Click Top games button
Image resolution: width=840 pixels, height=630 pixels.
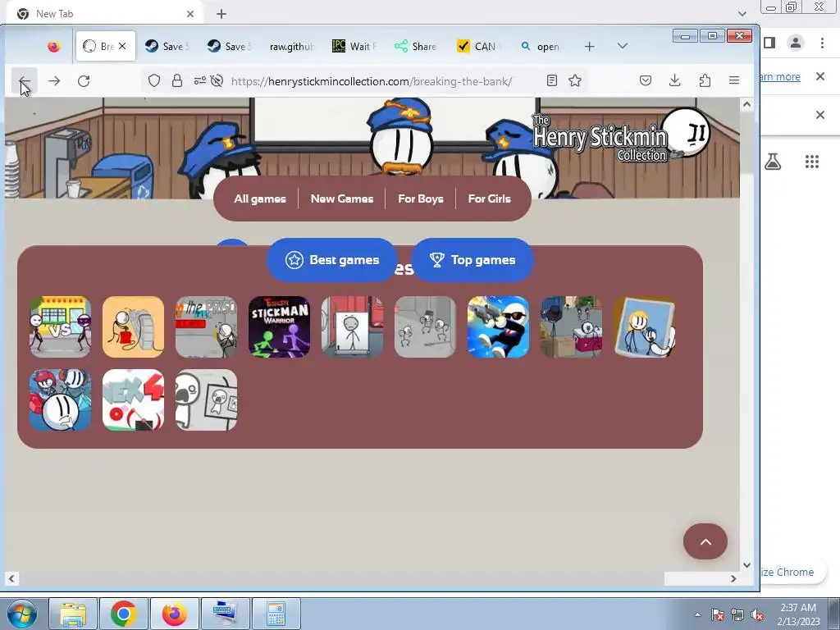[472, 260]
